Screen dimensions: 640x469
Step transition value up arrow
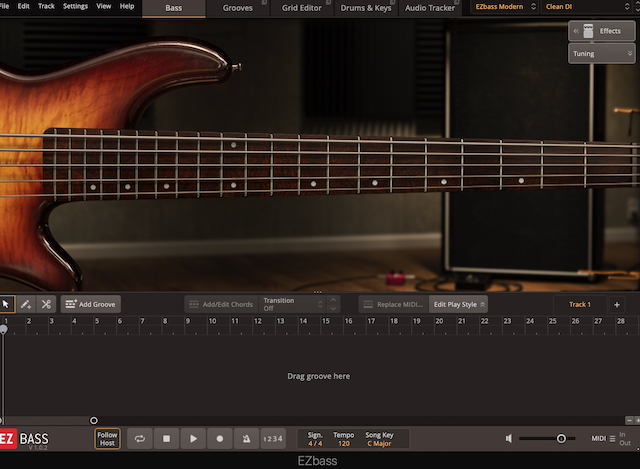pyautogui.click(x=333, y=300)
